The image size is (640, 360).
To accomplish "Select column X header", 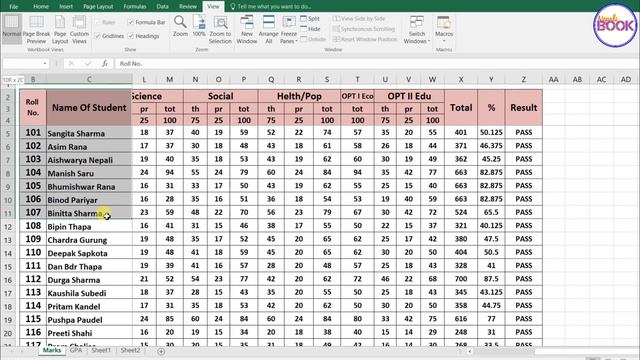I will (x=461, y=80).
